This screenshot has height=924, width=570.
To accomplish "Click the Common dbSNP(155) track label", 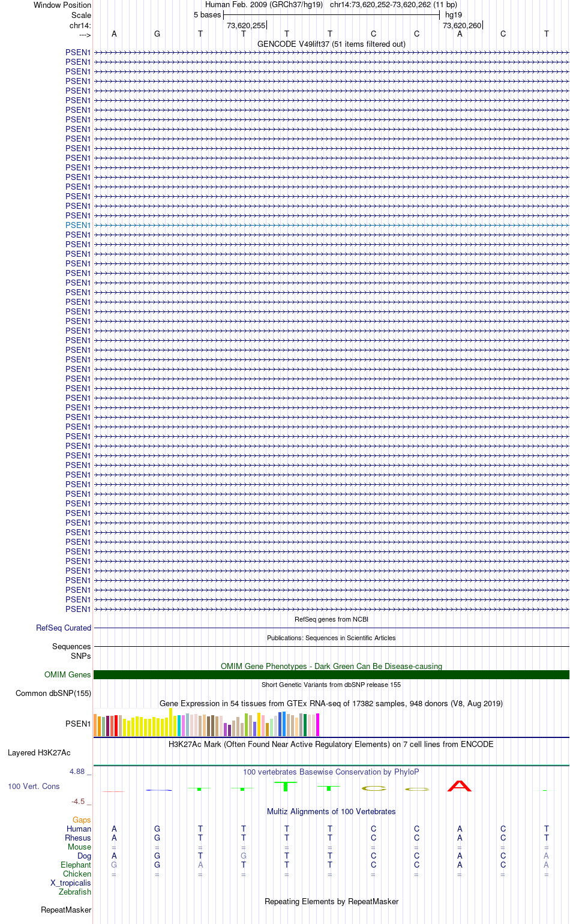I will (53, 693).
